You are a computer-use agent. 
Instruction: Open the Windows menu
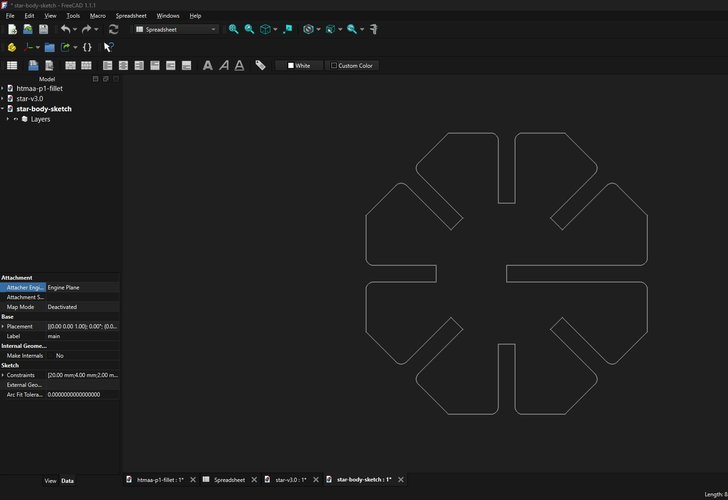point(168,16)
